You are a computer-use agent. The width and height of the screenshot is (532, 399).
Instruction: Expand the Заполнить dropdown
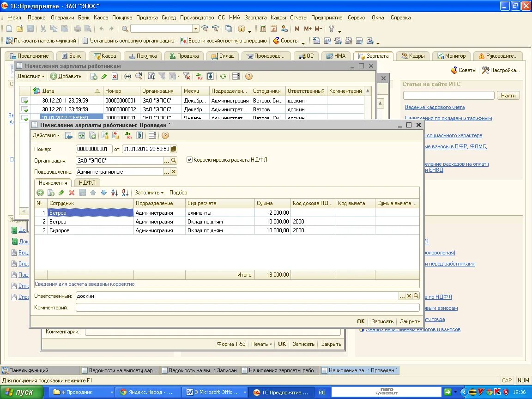tap(149, 193)
